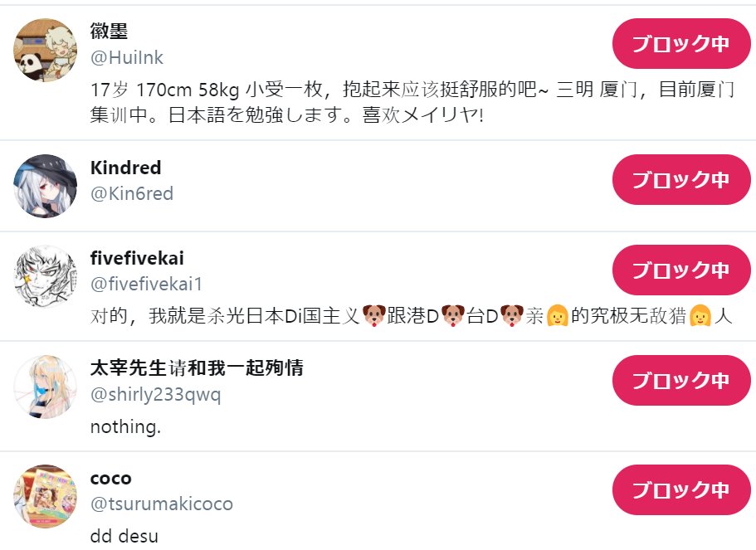756x550 pixels.
Task: Open the avatar for @shirly233qwq
Action: tap(45, 387)
